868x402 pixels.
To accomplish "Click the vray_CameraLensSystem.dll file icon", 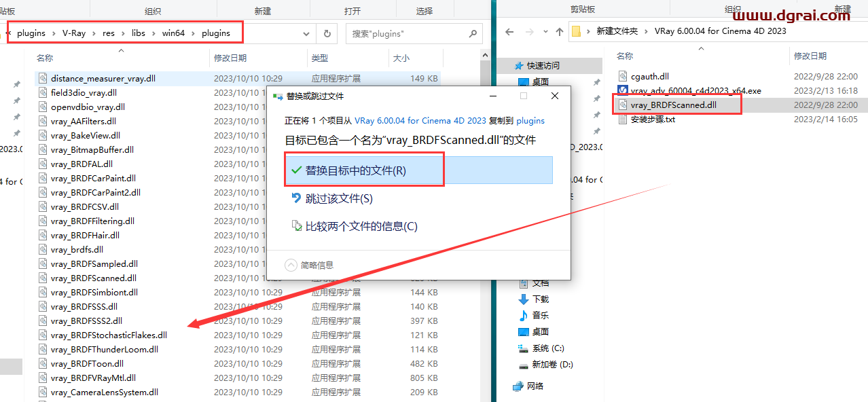I will pos(43,392).
